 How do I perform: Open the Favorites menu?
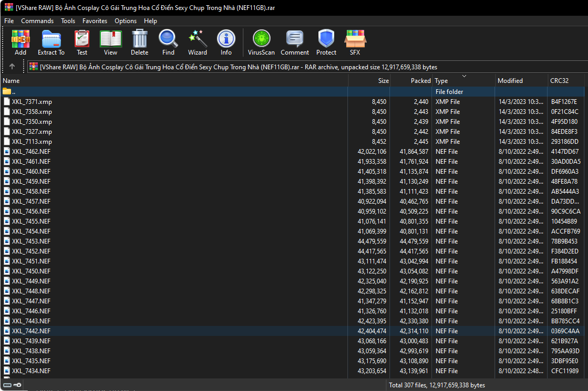[x=95, y=21]
